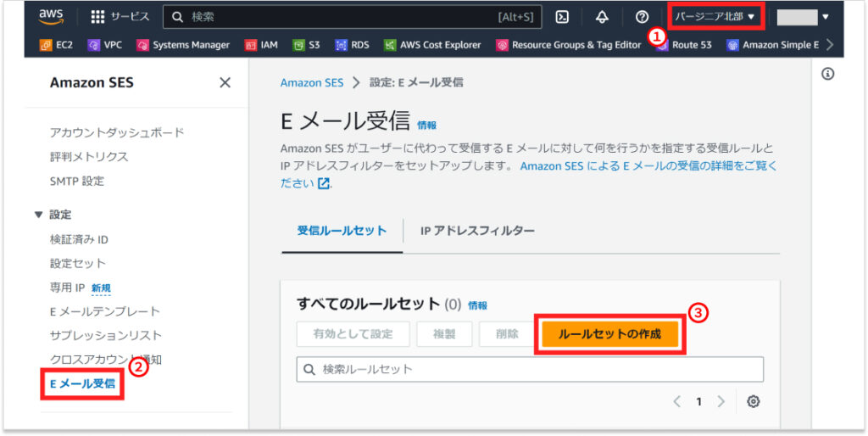Click the AWS Cost Explorer bookmark icon
This screenshot has height=436, width=868.
[390, 45]
